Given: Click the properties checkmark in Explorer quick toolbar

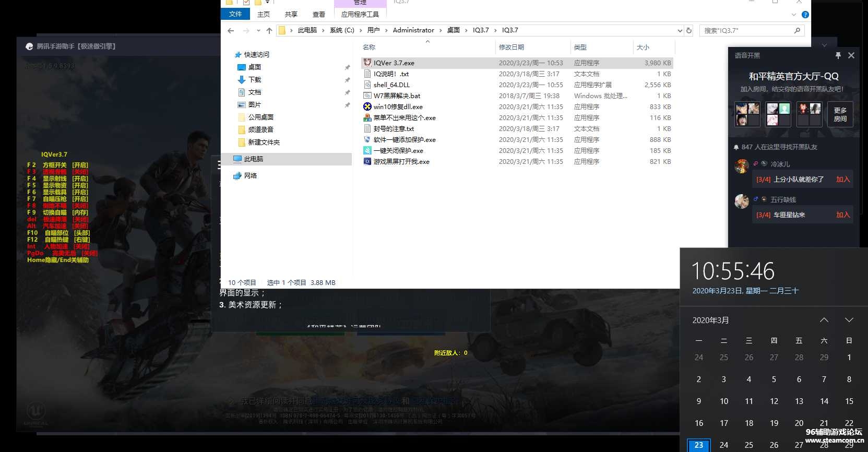Looking at the screenshot, I should pos(246,3).
